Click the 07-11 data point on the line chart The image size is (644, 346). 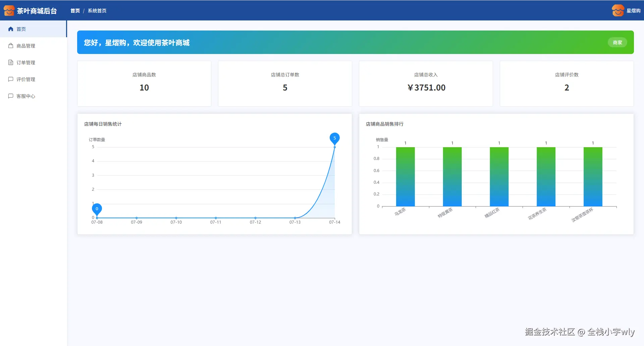216,218
